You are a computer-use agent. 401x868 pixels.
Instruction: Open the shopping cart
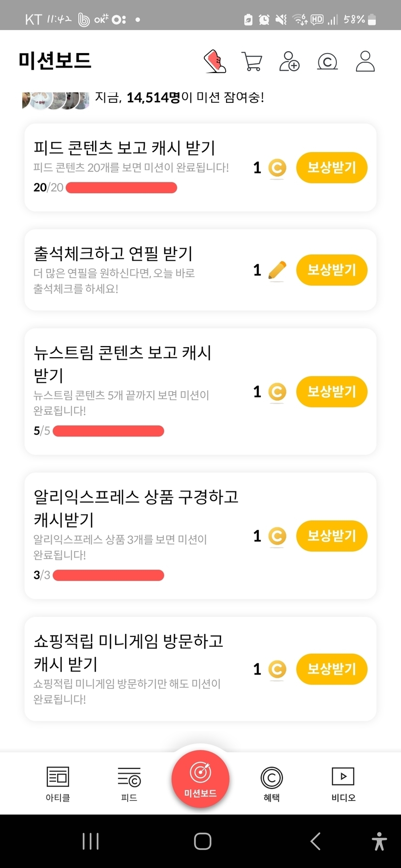point(252,62)
